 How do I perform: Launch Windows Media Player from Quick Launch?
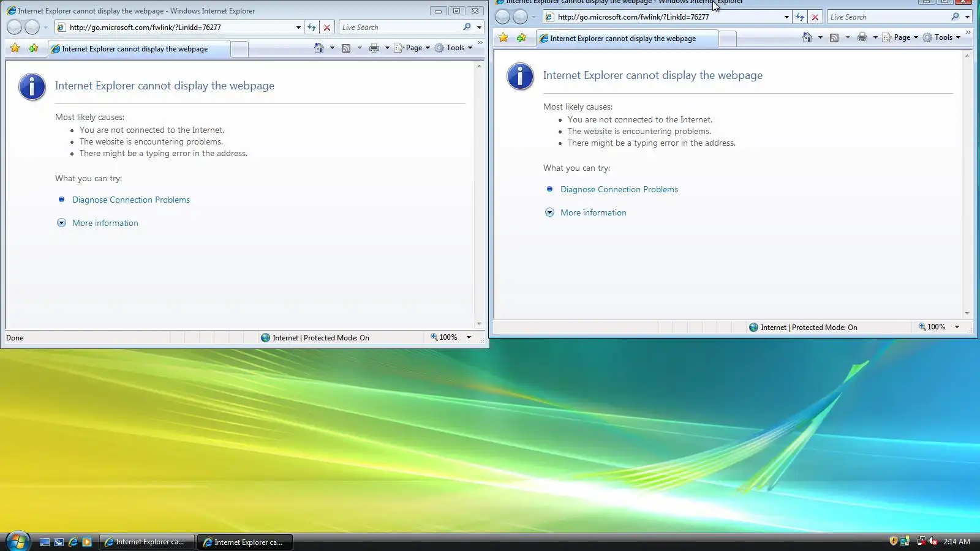tap(87, 542)
